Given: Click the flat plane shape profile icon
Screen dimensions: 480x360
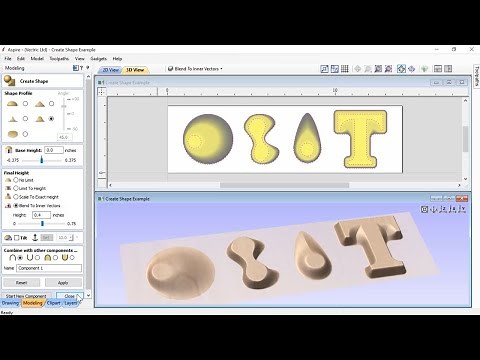Looking at the screenshot, I should 12,134.
